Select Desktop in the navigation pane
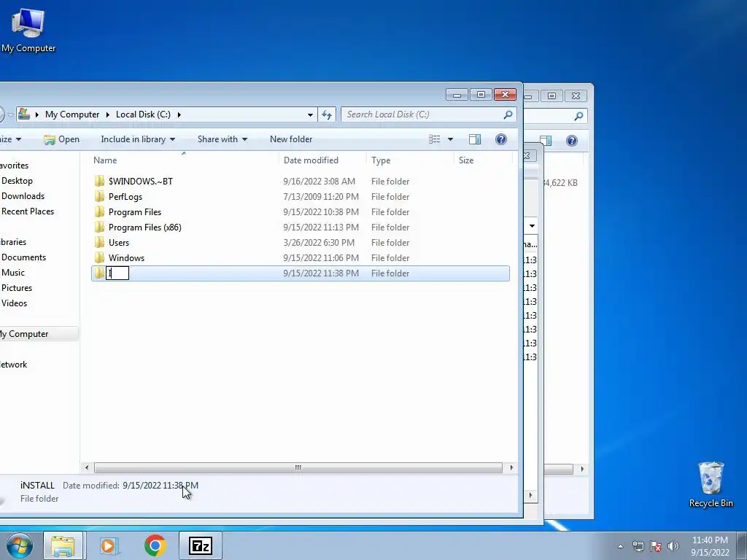Viewport: 747px width, 560px height. pyautogui.click(x=18, y=181)
